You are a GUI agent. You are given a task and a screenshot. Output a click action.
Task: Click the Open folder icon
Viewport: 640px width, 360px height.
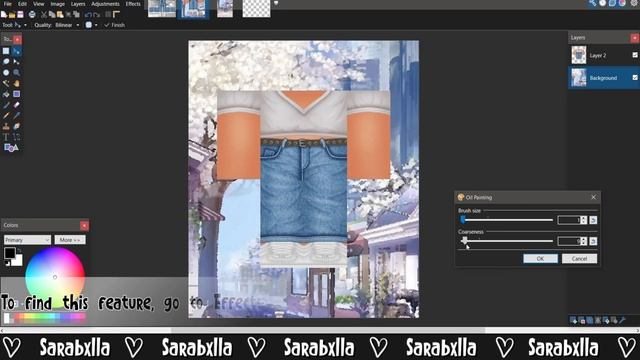(x=12, y=15)
